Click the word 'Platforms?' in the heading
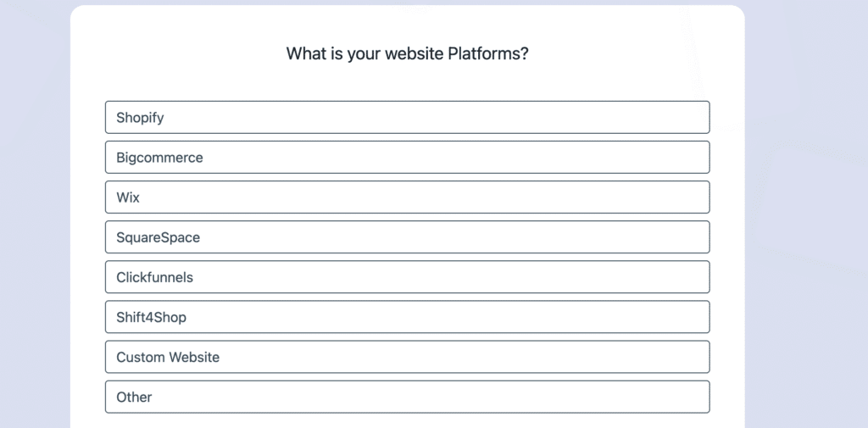Image resolution: width=868 pixels, height=428 pixels. [x=488, y=53]
